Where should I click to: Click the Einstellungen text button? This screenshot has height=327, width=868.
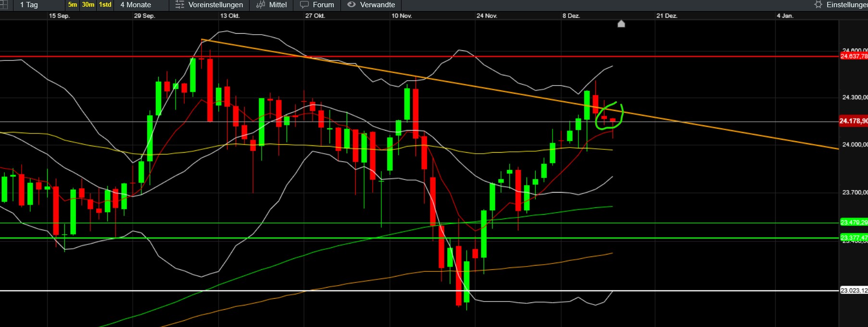pyautogui.click(x=846, y=5)
